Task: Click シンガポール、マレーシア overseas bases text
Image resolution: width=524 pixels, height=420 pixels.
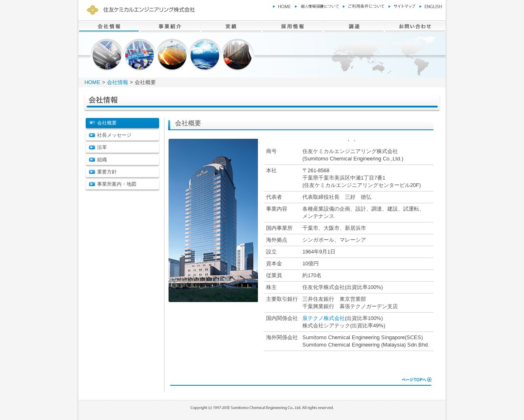Action: click(x=334, y=240)
